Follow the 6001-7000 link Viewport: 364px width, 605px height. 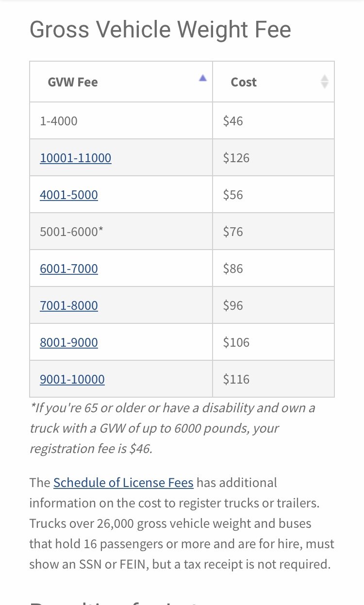tap(69, 269)
